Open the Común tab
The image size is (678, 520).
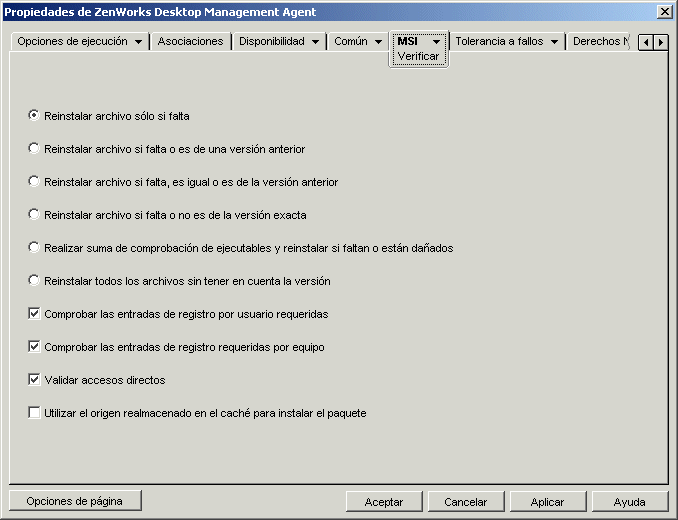(x=351, y=41)
